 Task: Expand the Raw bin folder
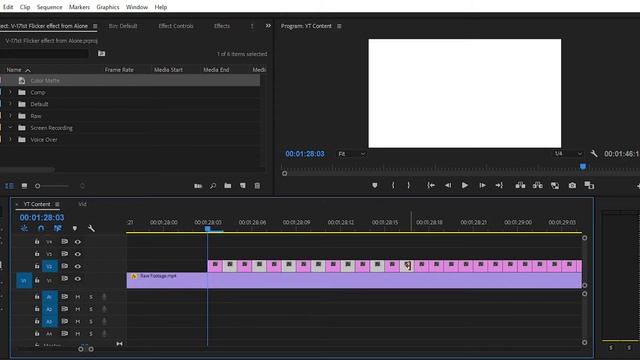coord(11,116)
